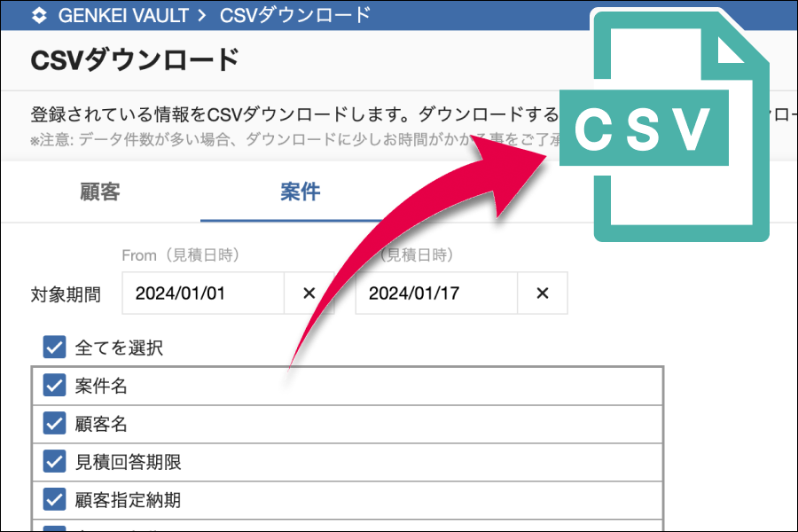Open the GENKEI VAULT breadcrumb link

point(123,15)
